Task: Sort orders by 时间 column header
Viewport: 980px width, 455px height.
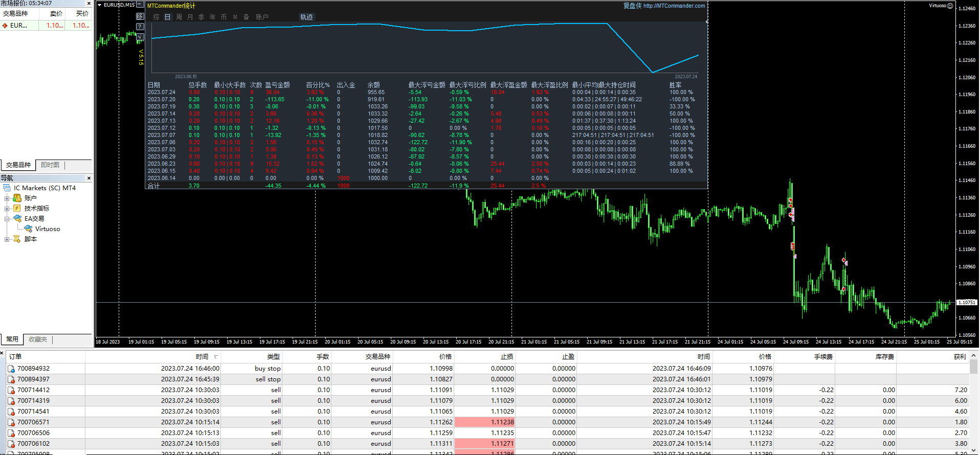Action: (x=202, y=357)
